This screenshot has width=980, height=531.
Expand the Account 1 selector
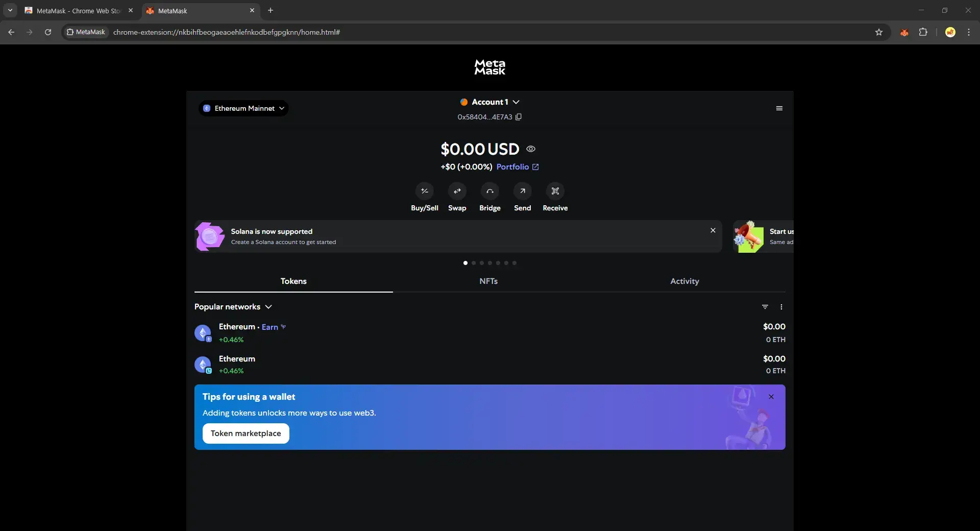489,102
